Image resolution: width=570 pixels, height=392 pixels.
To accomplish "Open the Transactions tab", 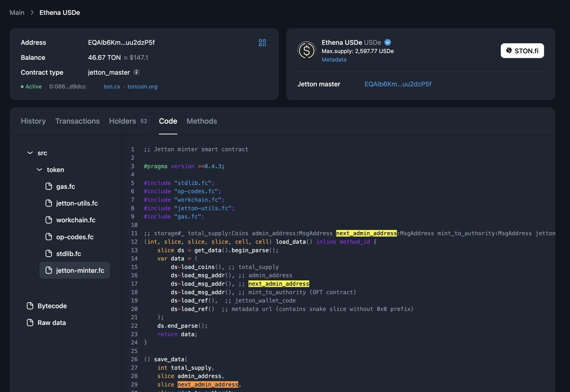I will 77,121.
